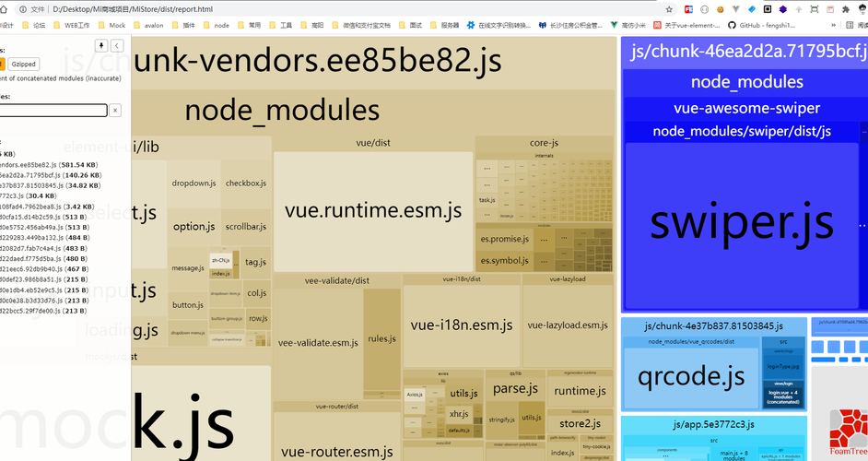Select the js/app.5e3772c3.js chunk header
Screen dimensions: 868x461
pos(713,425)
